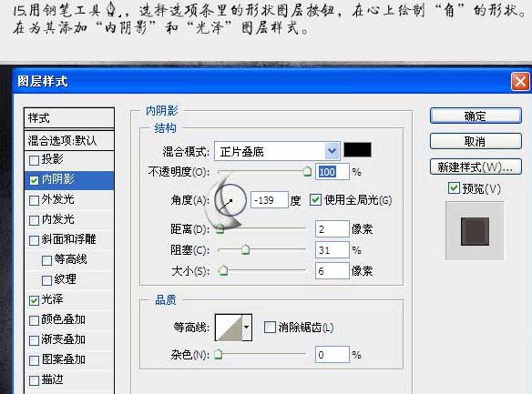Confirm with the 确定 button

(x=476, y=116)
